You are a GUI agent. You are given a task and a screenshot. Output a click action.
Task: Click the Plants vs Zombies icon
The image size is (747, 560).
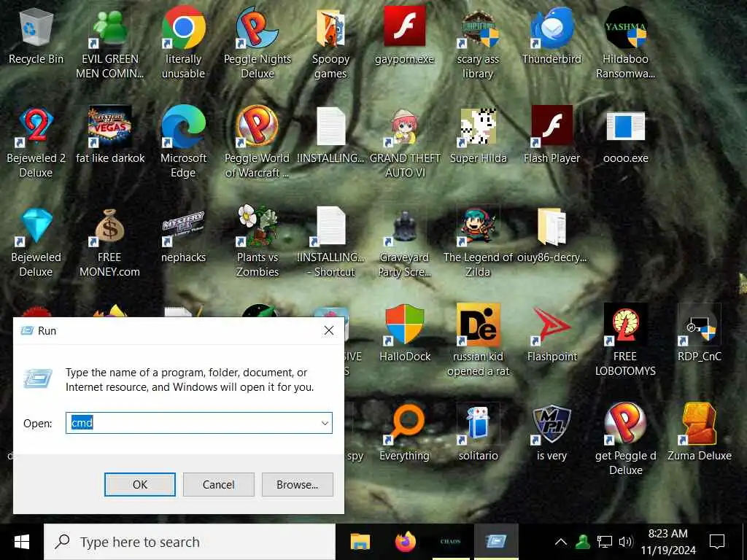coord(258,227)
